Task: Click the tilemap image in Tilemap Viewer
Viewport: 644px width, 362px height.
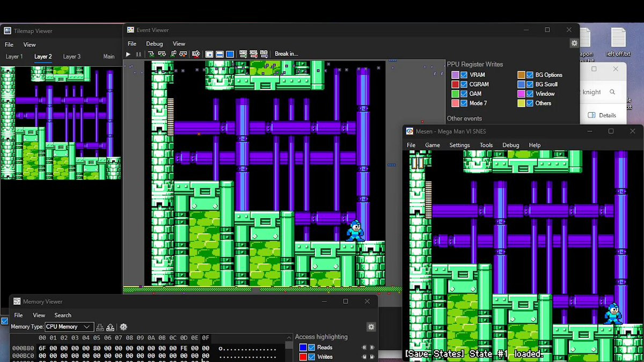Action: [61, 123]
